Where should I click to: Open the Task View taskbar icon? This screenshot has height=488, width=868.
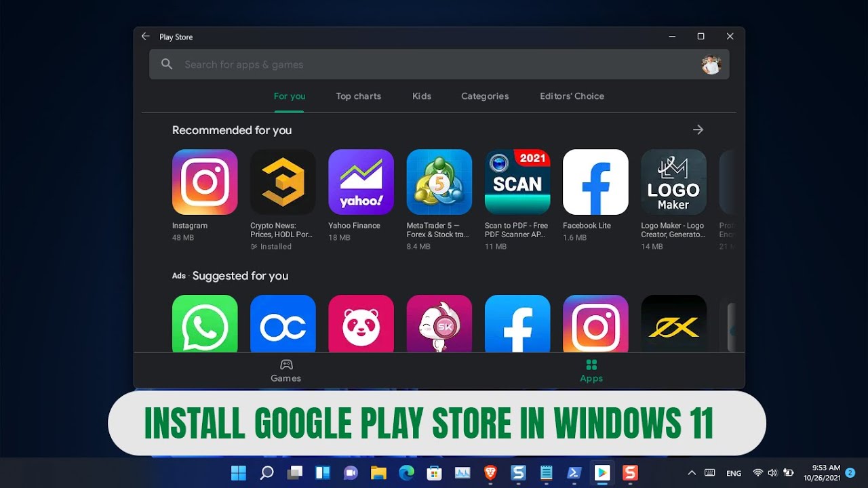pos(295,473)
